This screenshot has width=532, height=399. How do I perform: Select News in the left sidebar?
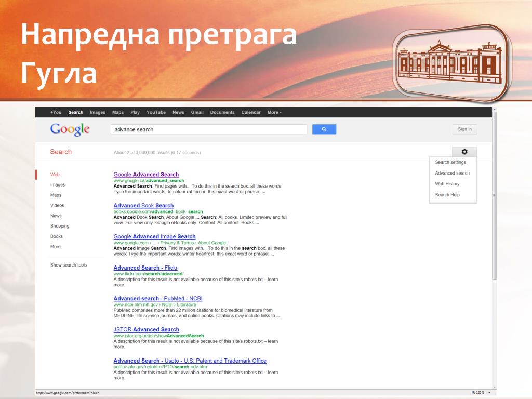pyautogui.click(x=56, y=216)
